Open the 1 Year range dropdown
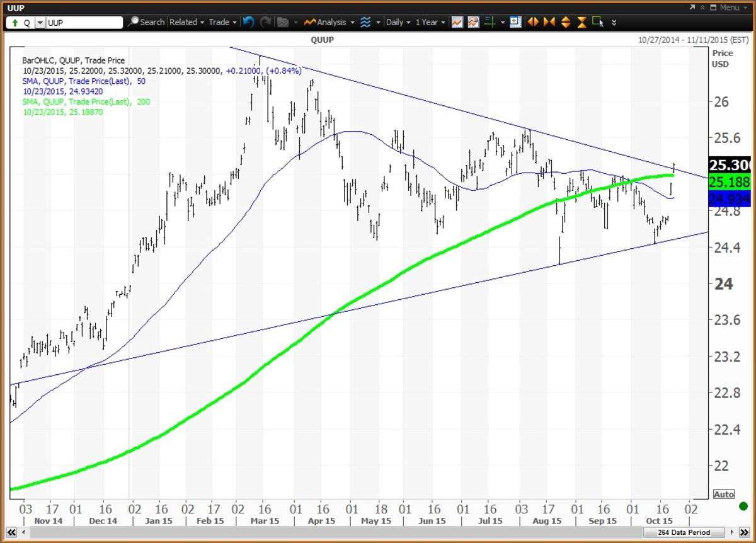This screenshot has height=543, width=756. coord(430,22)
